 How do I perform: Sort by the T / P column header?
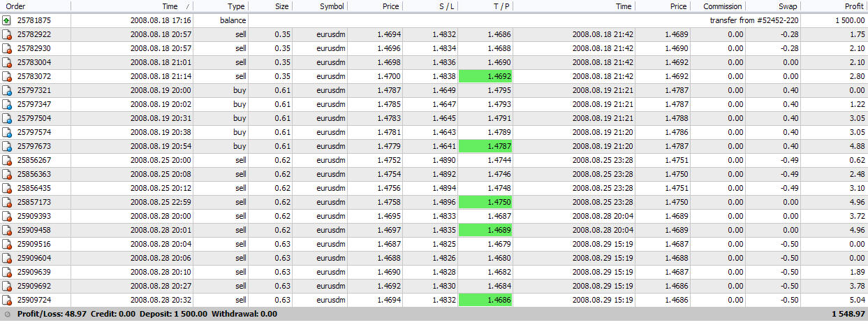[485, 6]
